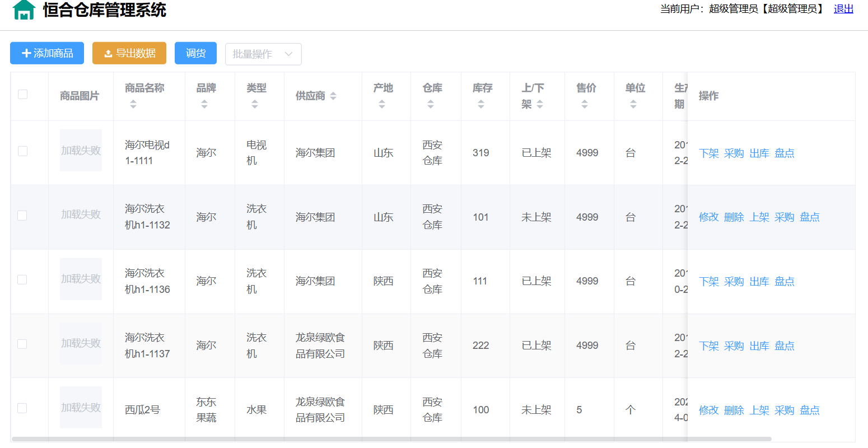Check the 西瓜2号 row checkbox
Screen dimensions: 868x448
(22, 408)
